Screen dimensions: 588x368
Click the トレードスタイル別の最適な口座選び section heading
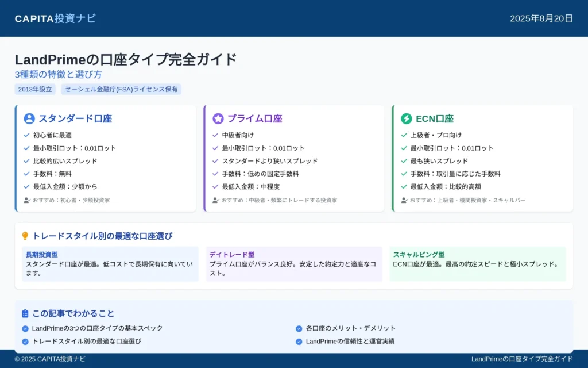coord(102,236)
